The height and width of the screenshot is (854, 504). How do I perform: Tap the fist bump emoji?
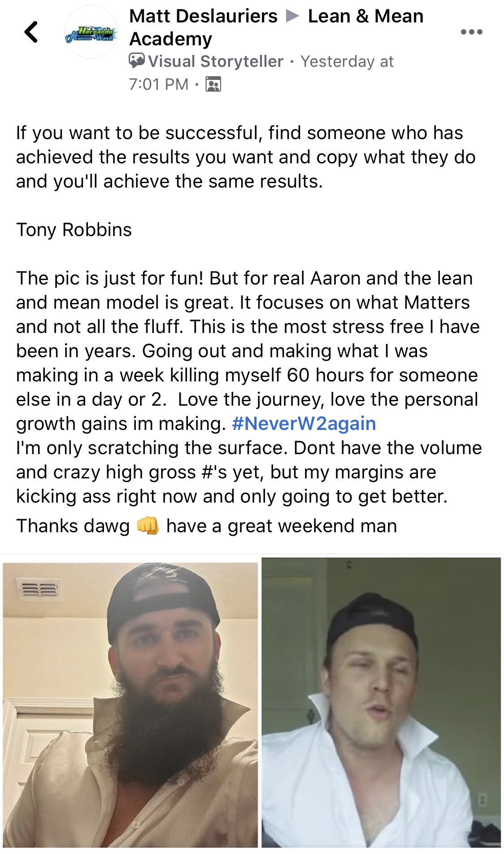(148, 526)
